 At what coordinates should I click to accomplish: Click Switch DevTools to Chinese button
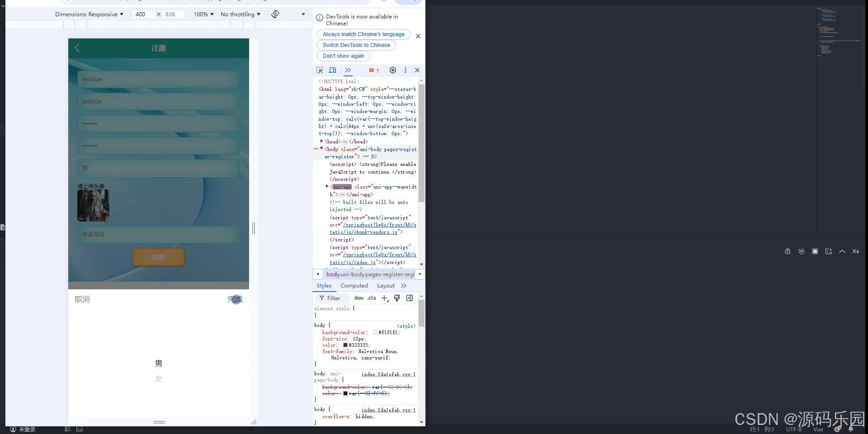(x=356, y=45)
